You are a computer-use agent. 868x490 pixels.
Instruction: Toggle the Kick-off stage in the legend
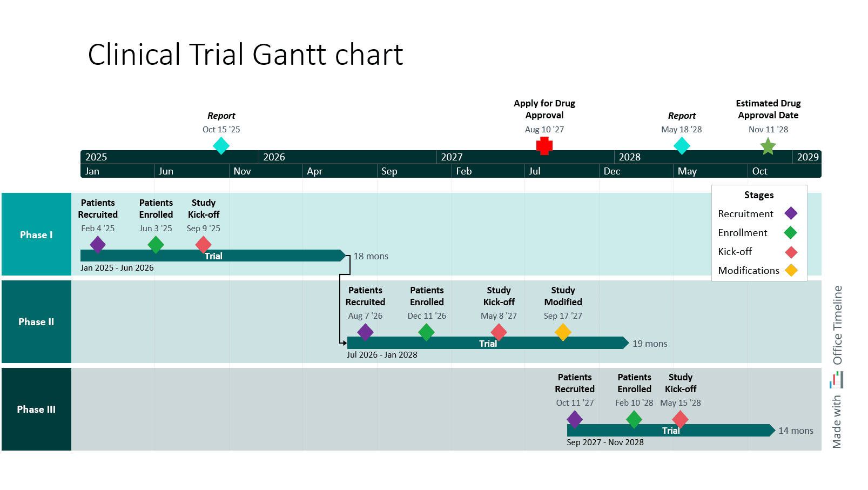click(x=736, y=251)
